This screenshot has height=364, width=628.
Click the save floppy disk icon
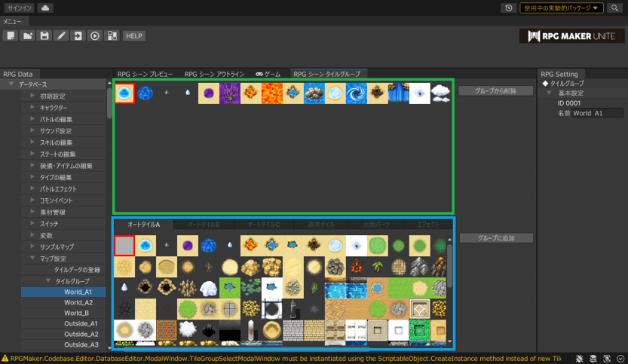(44, 35)
